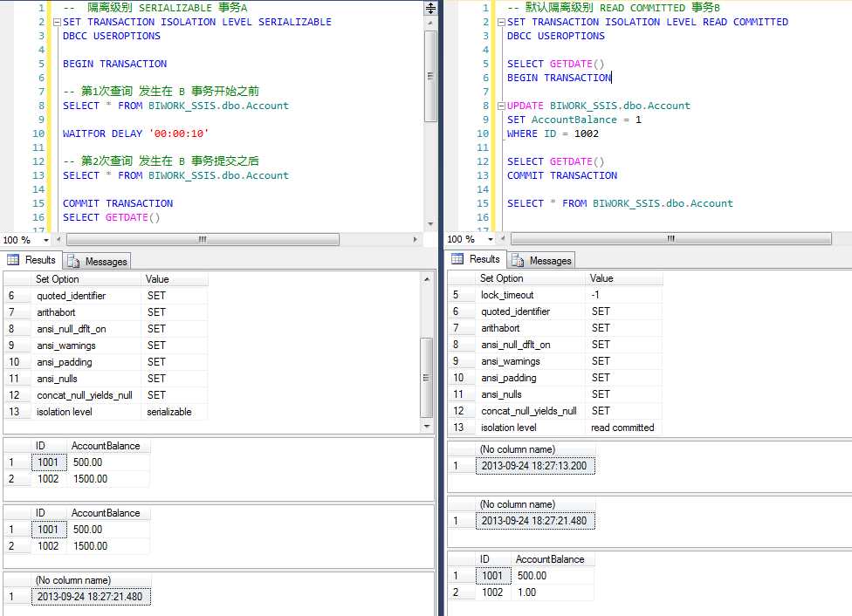852x616 pixels.
Task: Click the down arrow of left results grid scrollbar
Action: 427,427
